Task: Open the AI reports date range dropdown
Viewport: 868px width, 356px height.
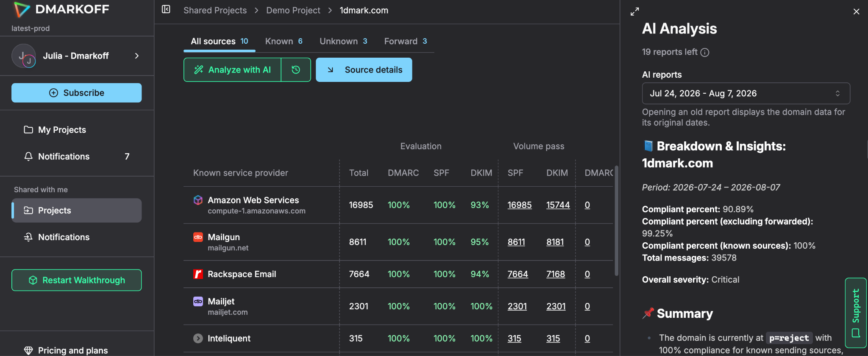Action: (x=746, y=93)
